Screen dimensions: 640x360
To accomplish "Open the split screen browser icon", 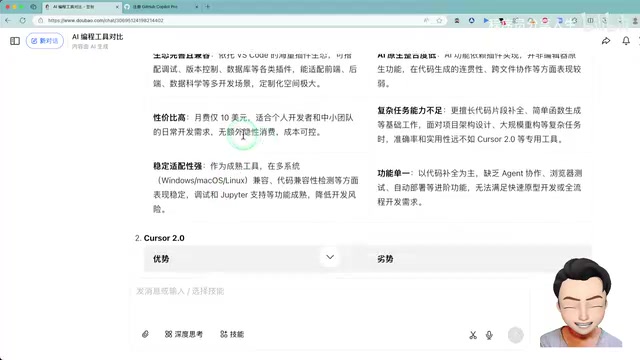I will pos(590,20).
